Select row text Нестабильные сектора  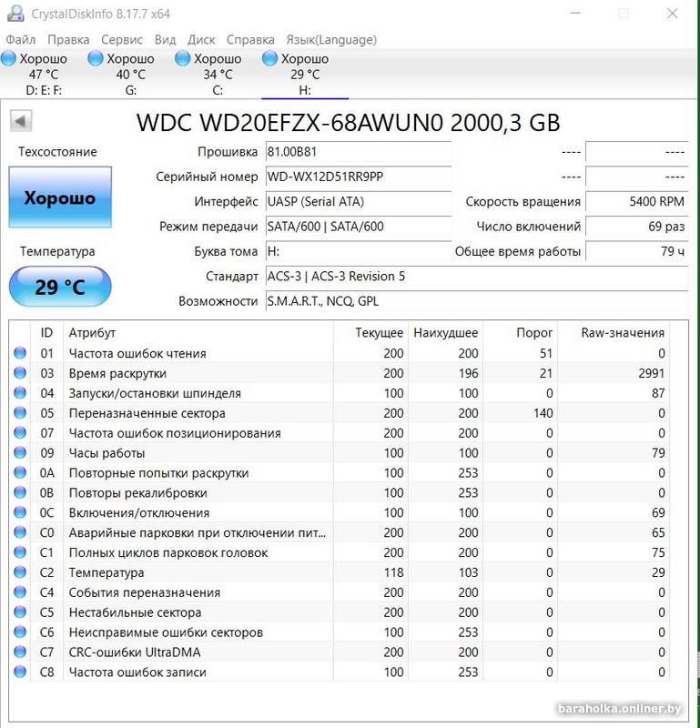[x=135, y=612]
